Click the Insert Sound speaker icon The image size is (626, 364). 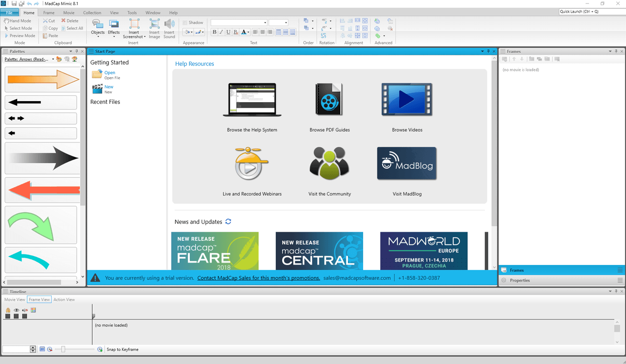pos(169,24)
